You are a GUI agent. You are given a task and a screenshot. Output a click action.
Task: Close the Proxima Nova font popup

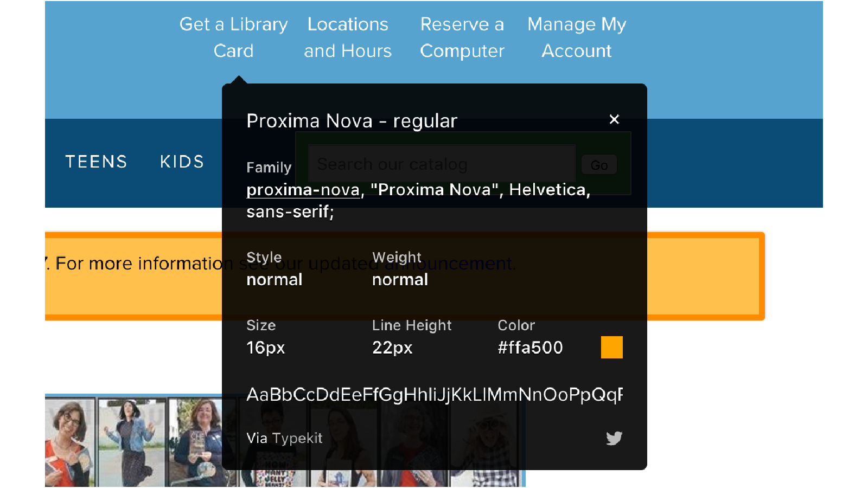(x=614, y=119)
